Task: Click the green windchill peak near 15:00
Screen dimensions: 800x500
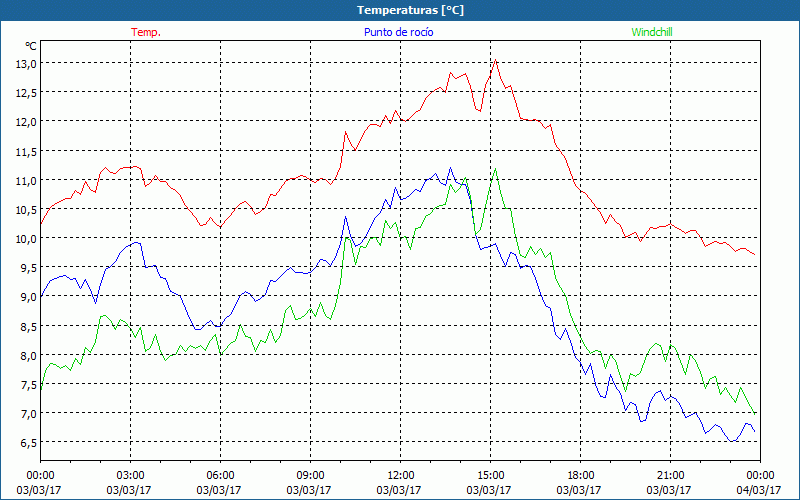Action: pos(495,169)
